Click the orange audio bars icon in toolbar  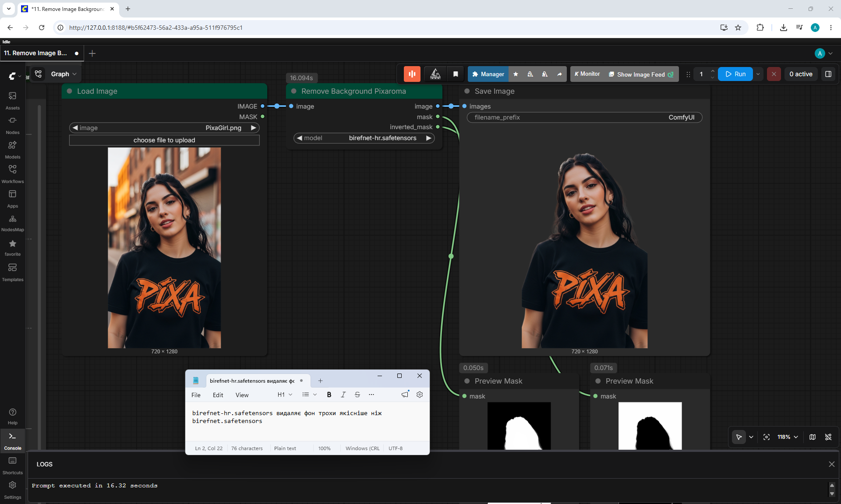(412, 74)
